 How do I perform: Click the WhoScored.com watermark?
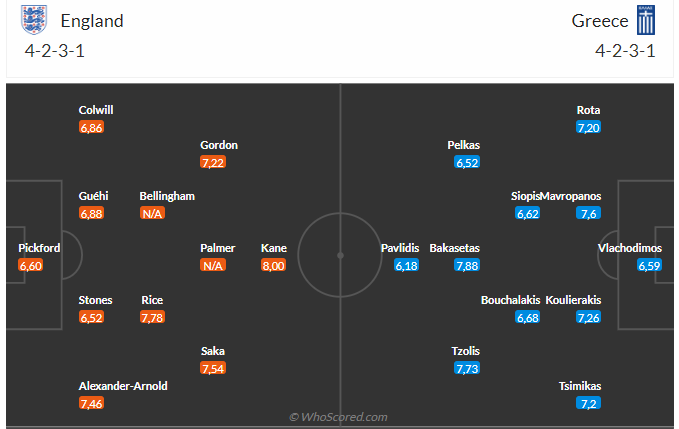(x=338, y=417)
